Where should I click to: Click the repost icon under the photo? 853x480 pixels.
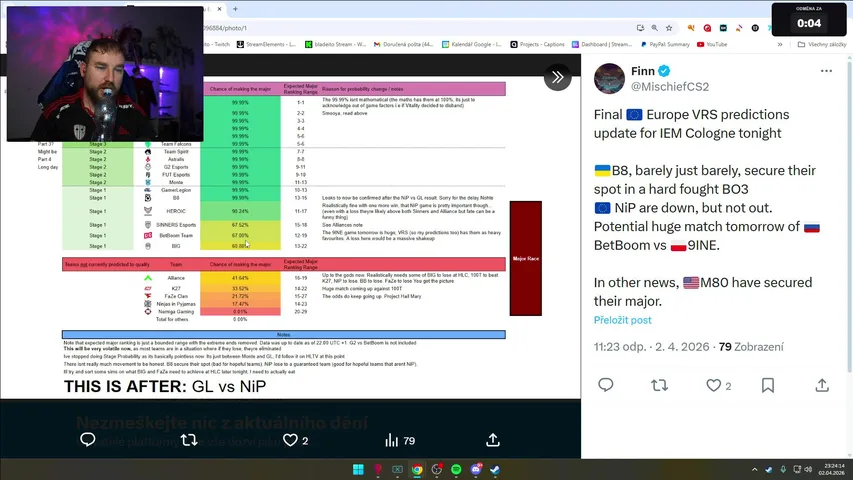click(x=189, y=440)
